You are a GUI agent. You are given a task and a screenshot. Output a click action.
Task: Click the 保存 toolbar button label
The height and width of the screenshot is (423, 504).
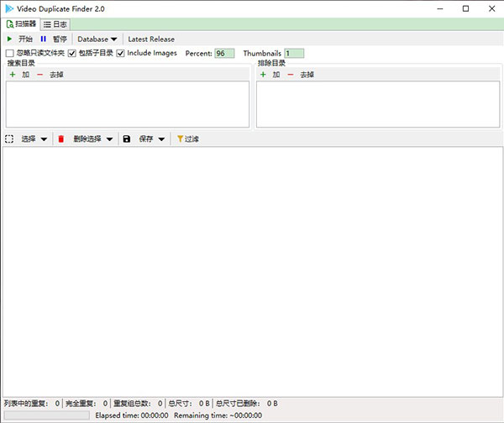[146, 138]
